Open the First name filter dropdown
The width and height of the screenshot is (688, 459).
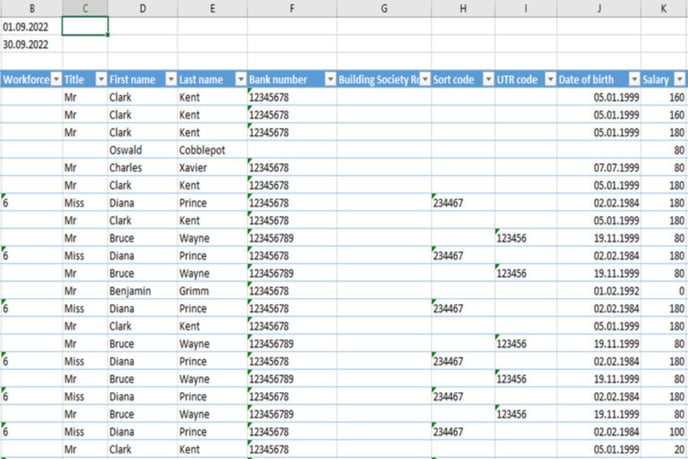pyautogui.click(x=171, y=79)
